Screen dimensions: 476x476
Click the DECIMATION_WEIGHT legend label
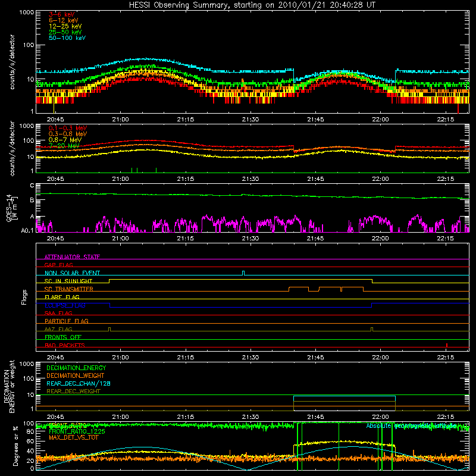(x=76, y=375)
